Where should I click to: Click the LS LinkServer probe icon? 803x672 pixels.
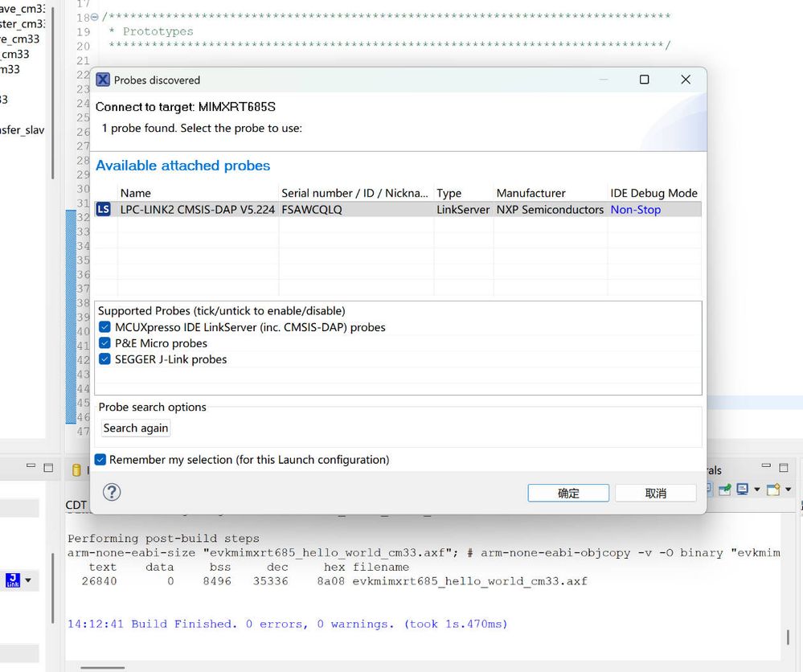click(104, 209)
